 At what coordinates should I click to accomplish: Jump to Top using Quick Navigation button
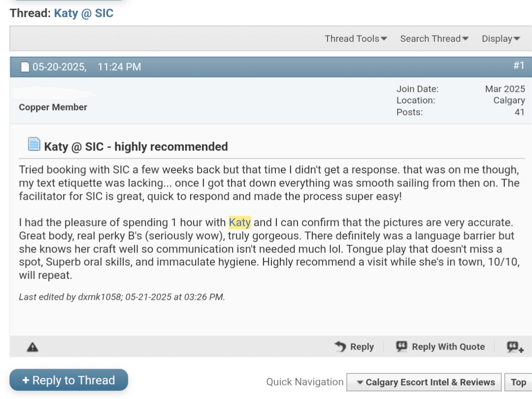coord(518,382)
